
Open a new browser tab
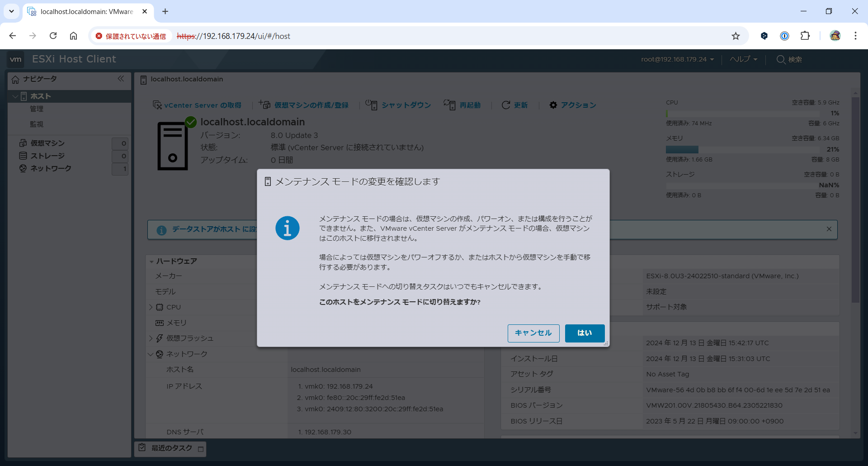[x=165, y=11]
